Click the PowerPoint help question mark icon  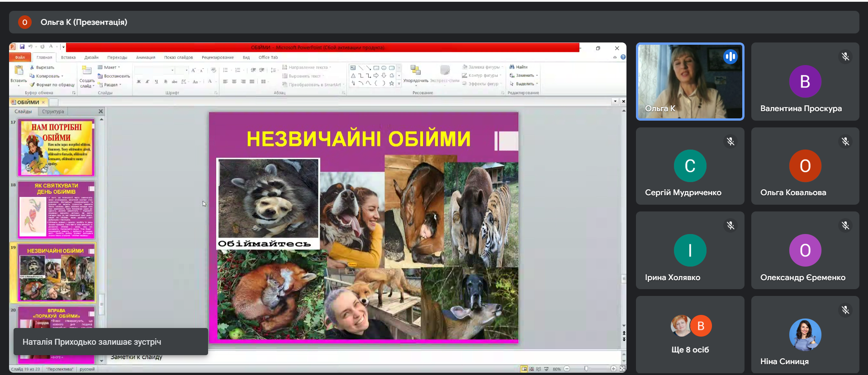click(x=623, y=57)
